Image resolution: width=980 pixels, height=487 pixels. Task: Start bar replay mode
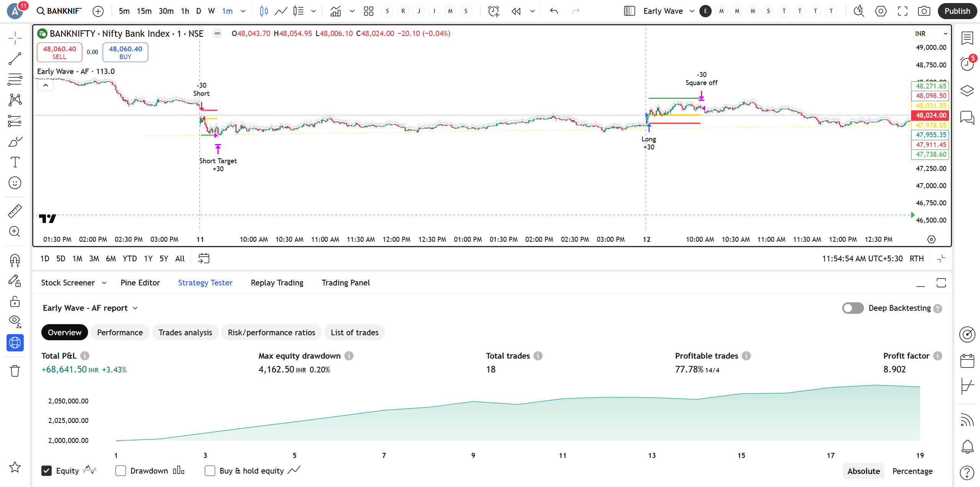(x=516, y=11)
